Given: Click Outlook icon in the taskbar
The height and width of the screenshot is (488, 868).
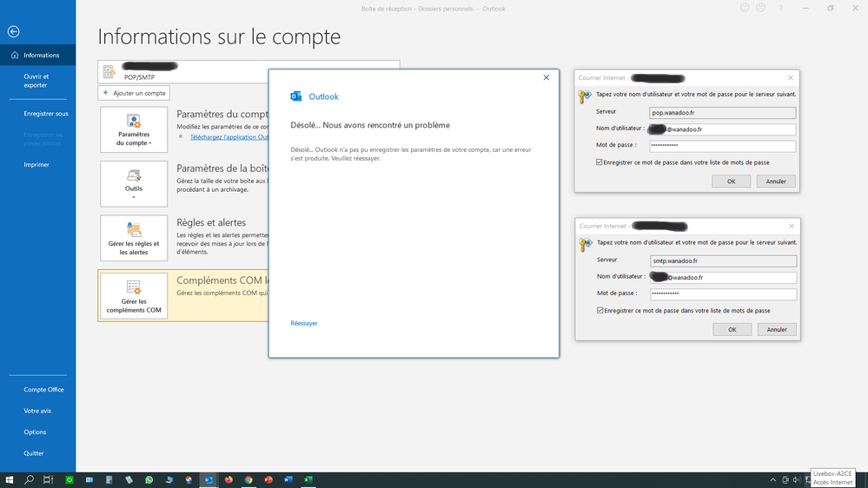Looking at the screenshot, I should click(209, 479).
